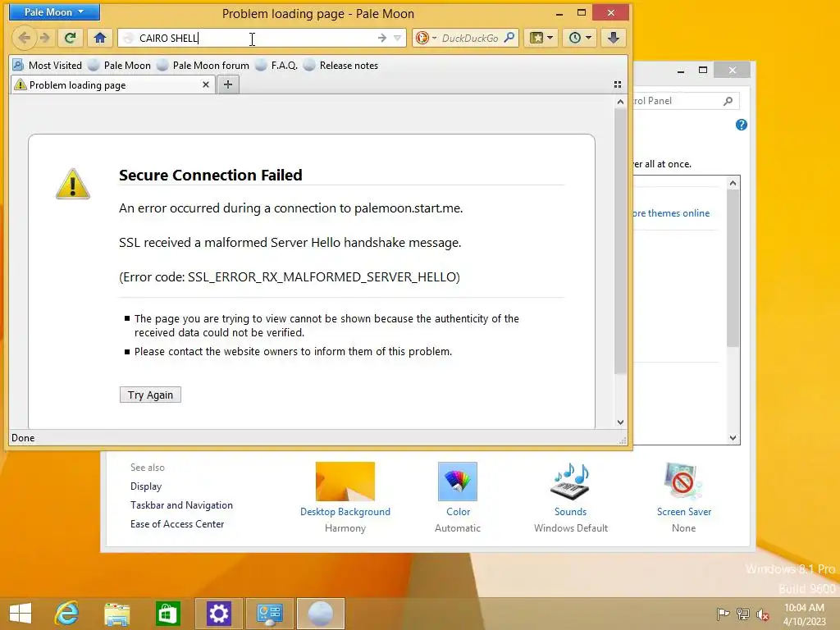Open the clock showing 10:04 AM
The image size is (840, 630).
click(x=804, y=614)
